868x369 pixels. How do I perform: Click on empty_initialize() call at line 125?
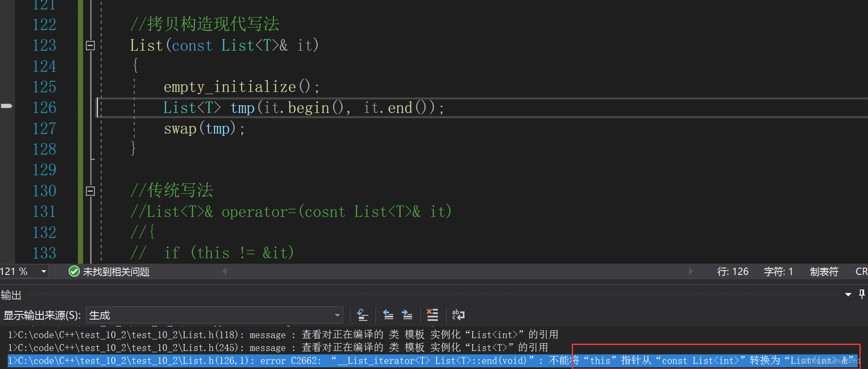point(242,87)
